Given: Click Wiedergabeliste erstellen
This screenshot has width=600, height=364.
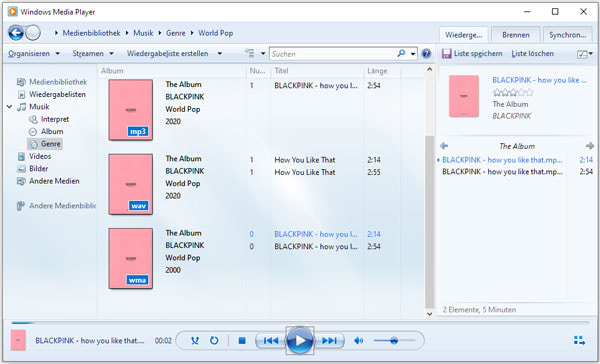Looking at the screenshot, I should (168, 54).
